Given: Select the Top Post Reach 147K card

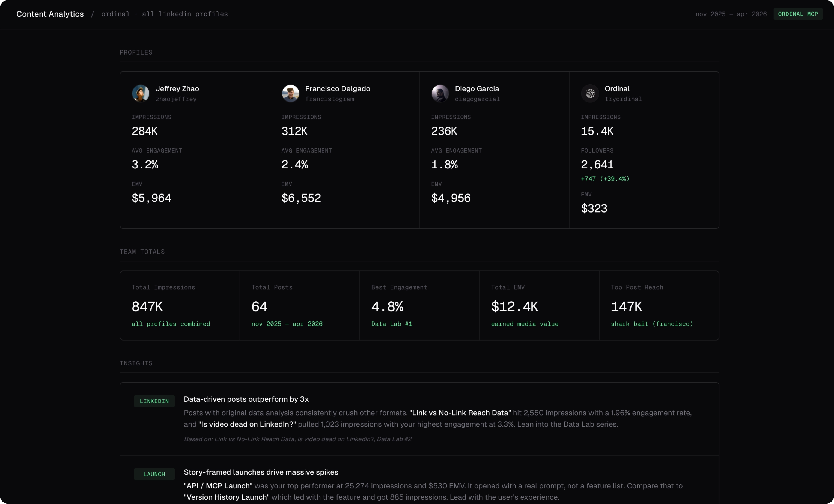Looking at the screenshot, I should tap(659, 306).
